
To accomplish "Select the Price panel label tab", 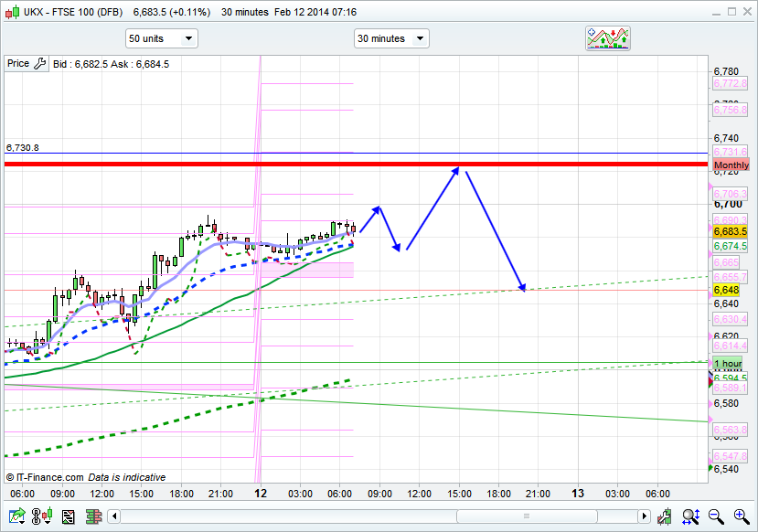I will (17, 64).
